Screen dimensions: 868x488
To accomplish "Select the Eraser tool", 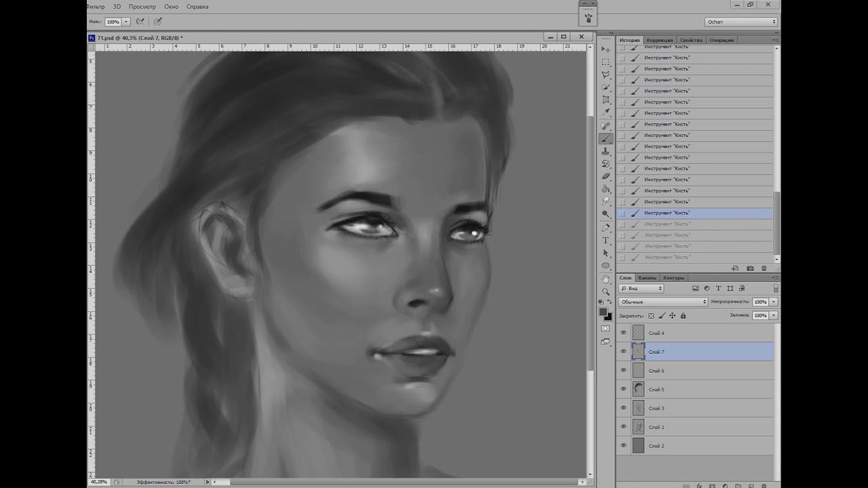I will pyautogui.click(x=606, y=176).
